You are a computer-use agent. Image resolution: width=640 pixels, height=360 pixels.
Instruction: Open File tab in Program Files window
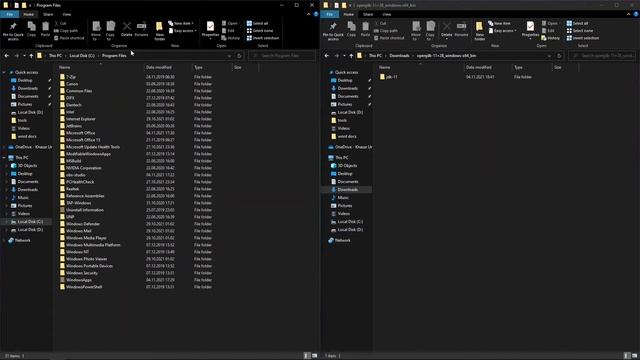(x=9, y=14)
